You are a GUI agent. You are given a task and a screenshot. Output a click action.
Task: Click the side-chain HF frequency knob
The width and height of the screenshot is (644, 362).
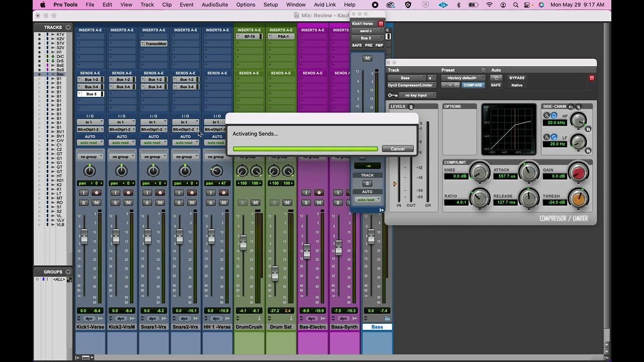click(x=578, y=120)
